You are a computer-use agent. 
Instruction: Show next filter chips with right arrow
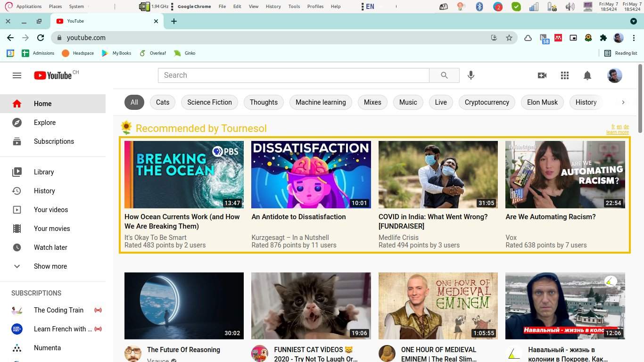click(623, 102)
